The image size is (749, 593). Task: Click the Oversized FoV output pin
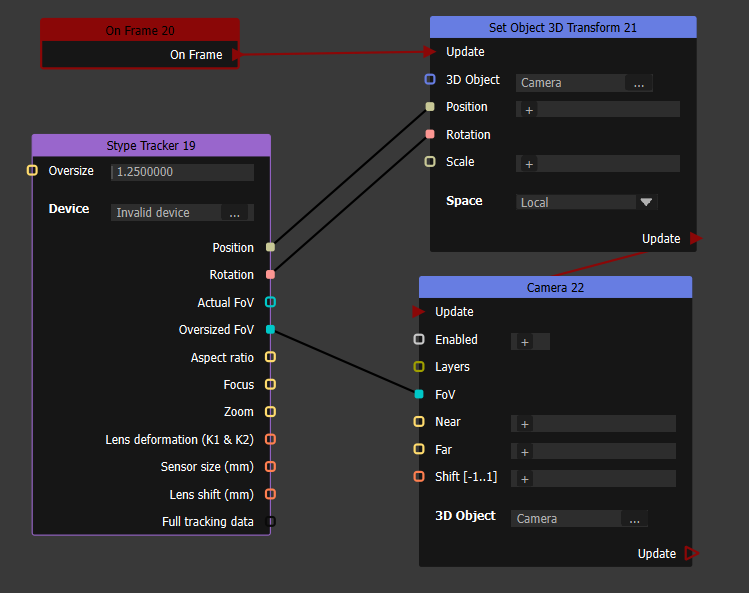[270, 329]
